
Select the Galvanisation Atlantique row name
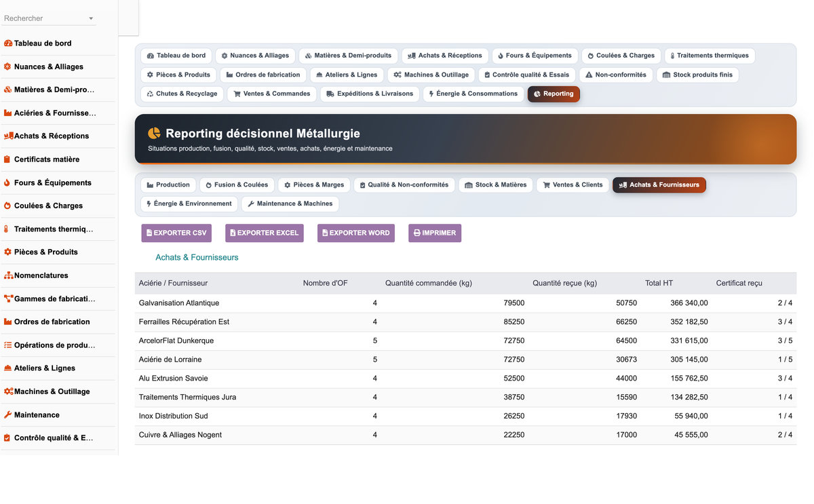click(179, 303)
